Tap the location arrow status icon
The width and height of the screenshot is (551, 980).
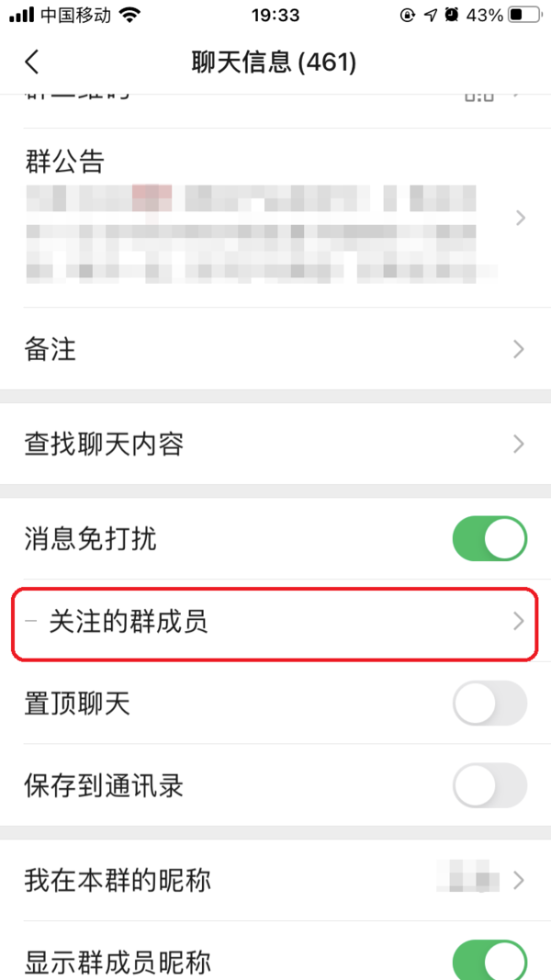tap(430, 15)
